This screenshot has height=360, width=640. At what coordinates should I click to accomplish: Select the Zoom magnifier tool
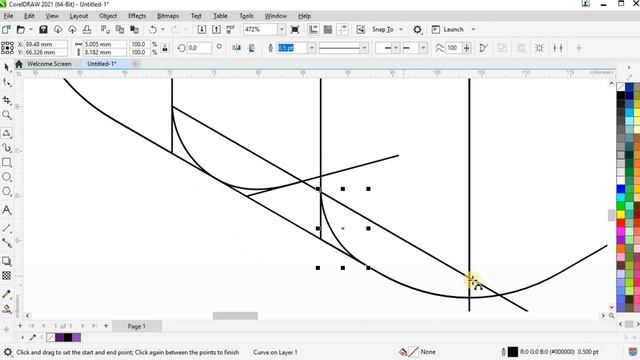click(x=7, y=115)
